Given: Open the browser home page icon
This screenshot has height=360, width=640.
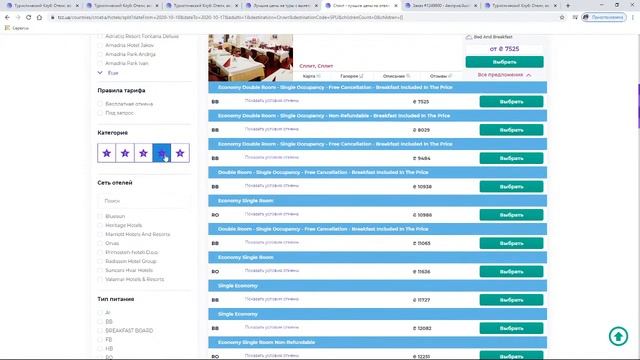Looking at the screenshot, I should (39, 18).
